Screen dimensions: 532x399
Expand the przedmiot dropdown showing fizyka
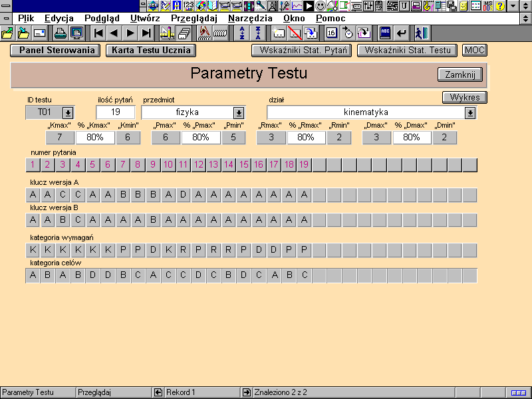(x=238, y=112)
